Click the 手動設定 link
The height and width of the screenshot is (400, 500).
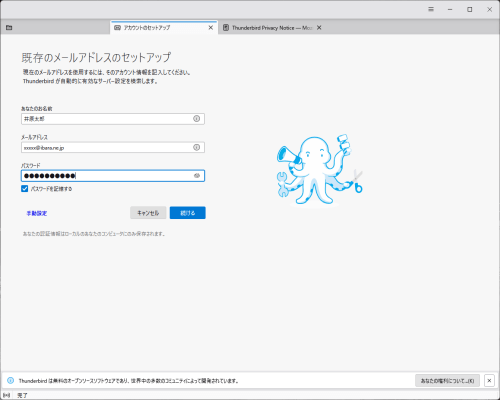pos(37,213)
